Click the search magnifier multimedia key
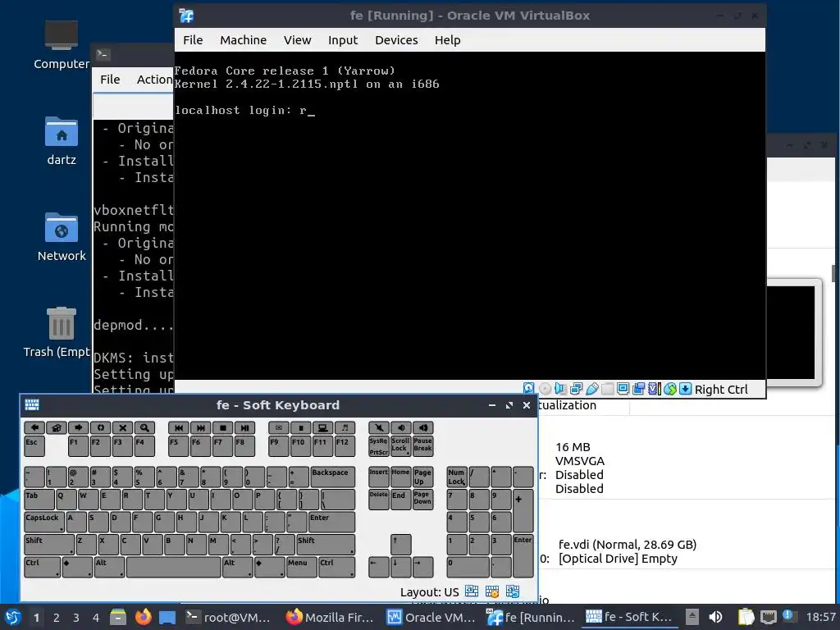Viewport: 840px width, 630px height. [x=144, y=427]
